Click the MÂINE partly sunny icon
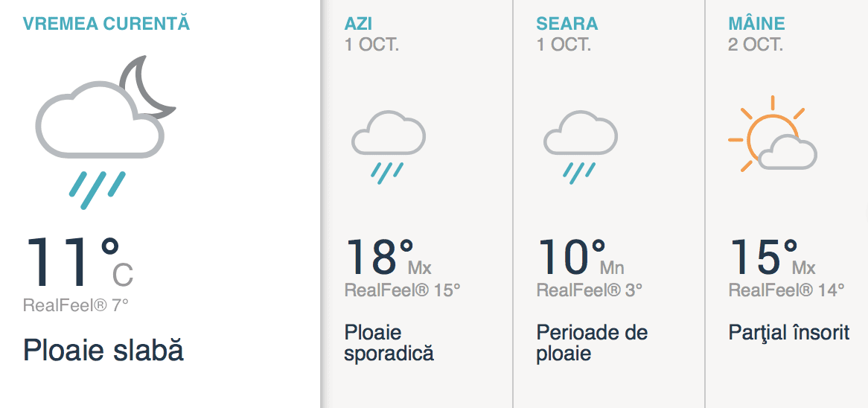The height and width of the screenshot is (408, 868). point(773,133)
